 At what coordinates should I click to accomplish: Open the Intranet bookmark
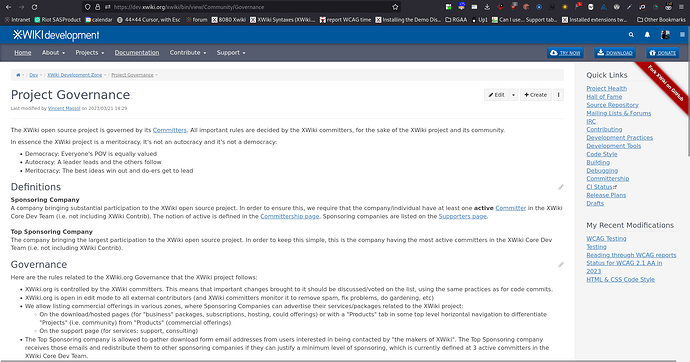tap(17, 20)
